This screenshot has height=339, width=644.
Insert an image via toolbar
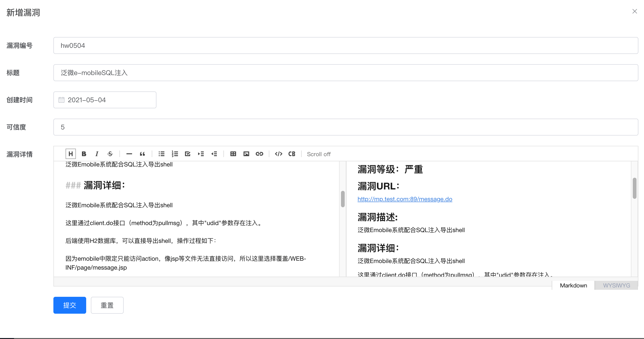[x=246, y=154]
